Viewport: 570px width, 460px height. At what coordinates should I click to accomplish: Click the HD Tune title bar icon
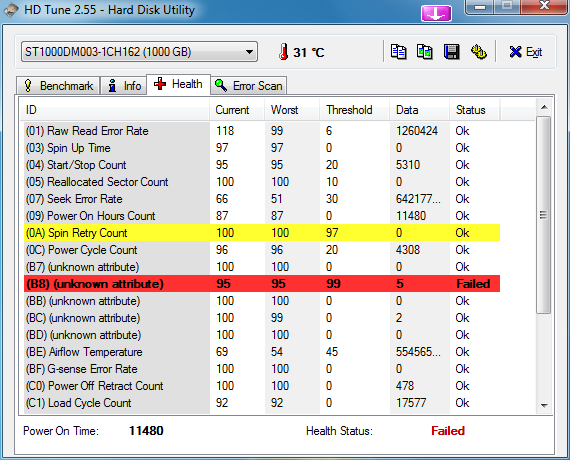[11, 10]
